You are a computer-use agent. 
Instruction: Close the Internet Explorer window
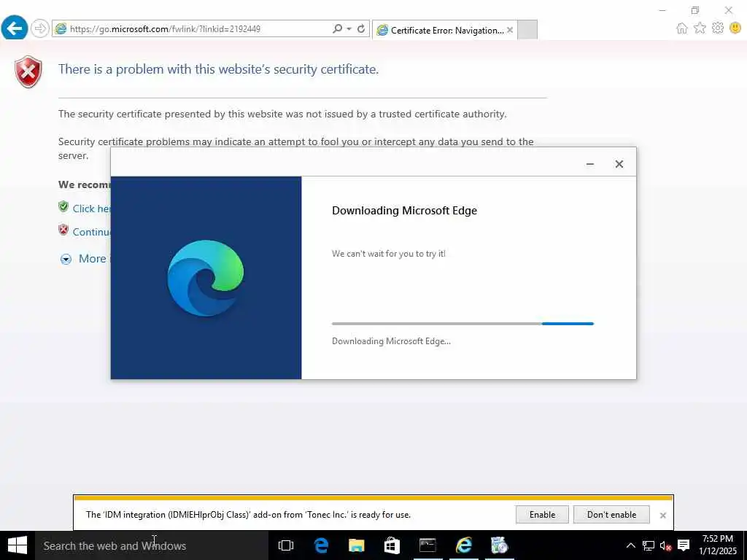[729, 10]
